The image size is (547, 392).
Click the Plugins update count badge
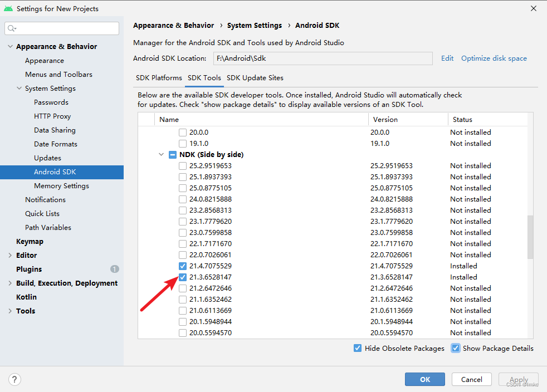114,269
